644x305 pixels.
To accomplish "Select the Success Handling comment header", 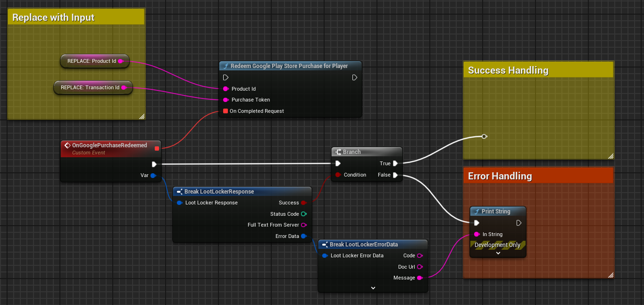I will [538, 70].
